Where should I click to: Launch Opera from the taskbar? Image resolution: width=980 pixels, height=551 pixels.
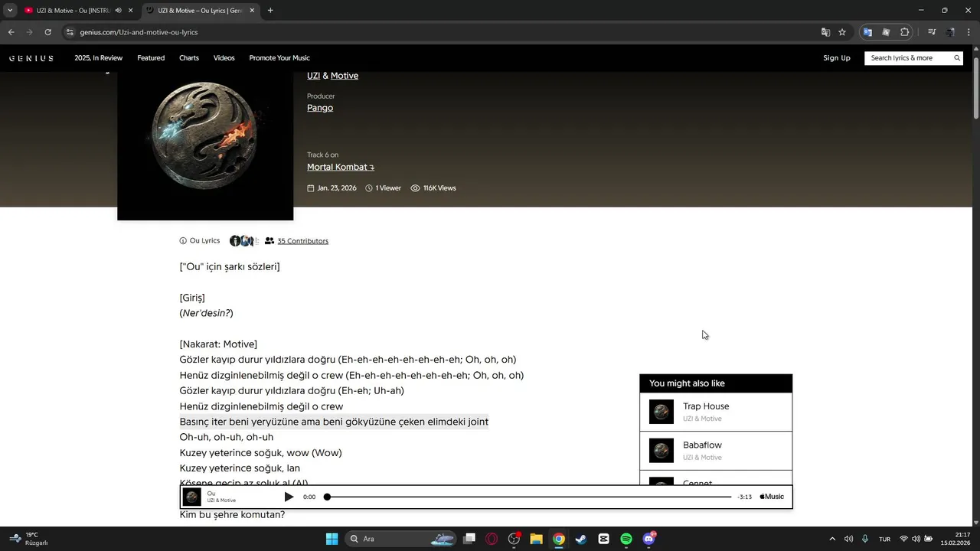[492, 539]
